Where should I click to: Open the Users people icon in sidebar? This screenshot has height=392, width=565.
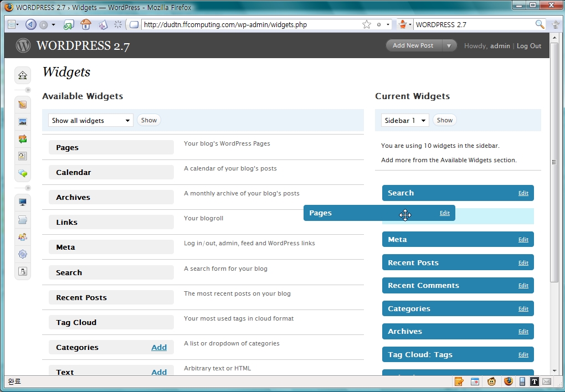(23, 237)
